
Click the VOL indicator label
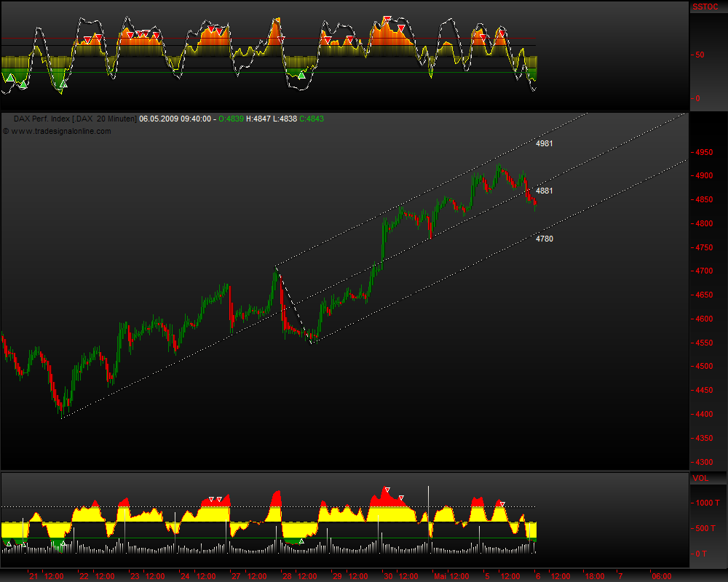click(x=701, y=478)
